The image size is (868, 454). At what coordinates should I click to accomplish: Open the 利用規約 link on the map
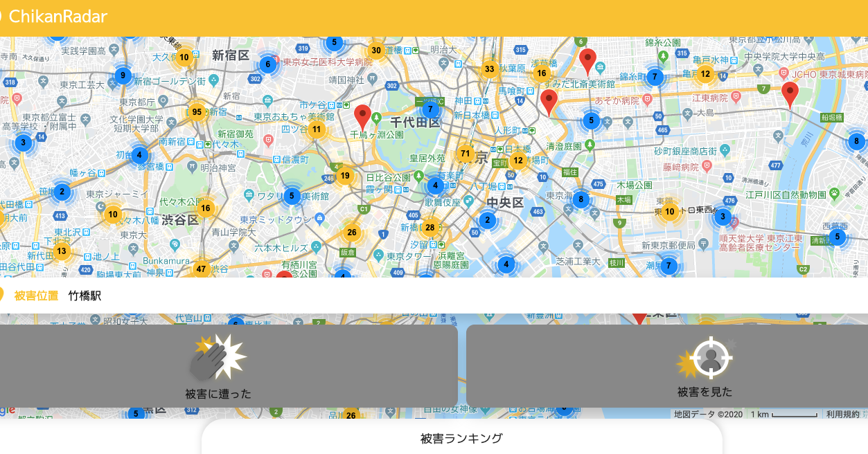coord(842,414)
